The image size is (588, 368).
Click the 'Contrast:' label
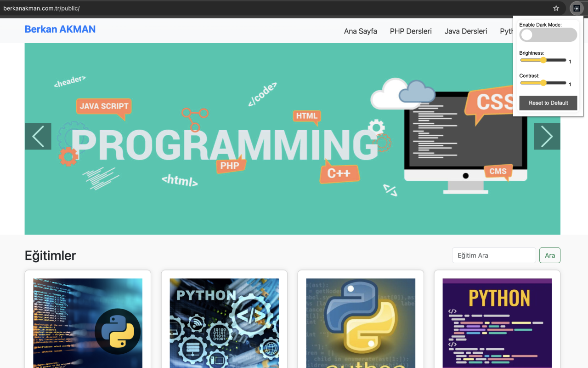click(x=530, y=75)
